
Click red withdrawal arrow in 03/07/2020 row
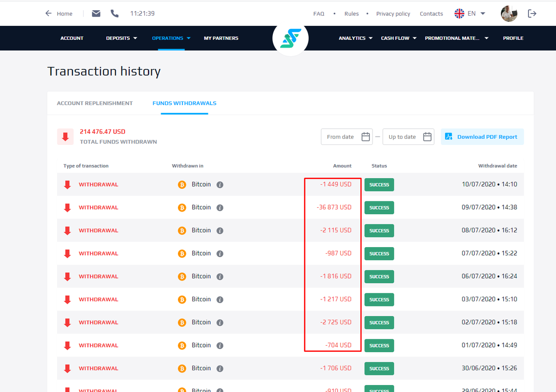click(x=67, y=299)
